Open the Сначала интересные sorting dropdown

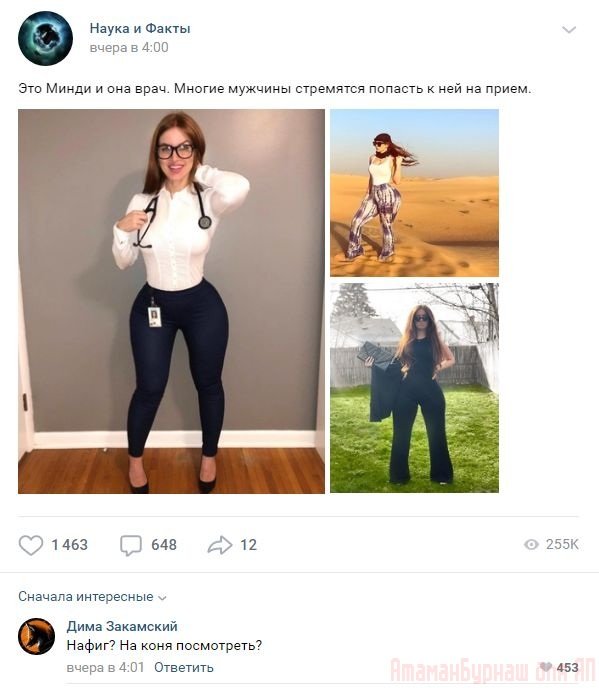(93, 597)
